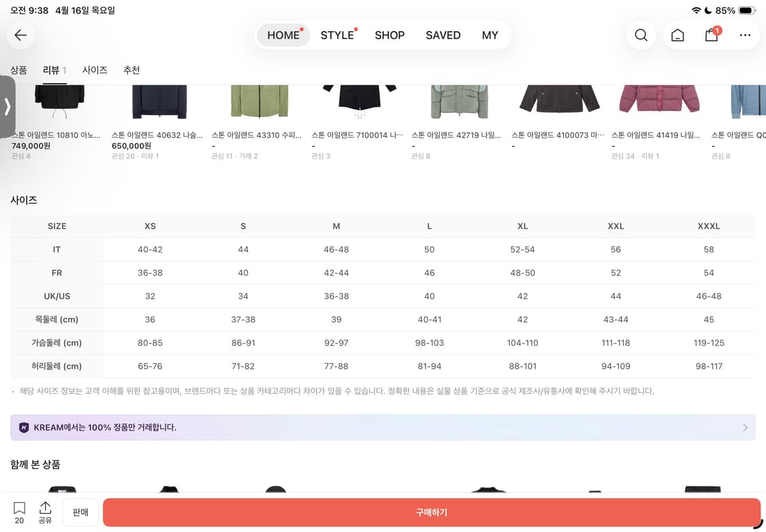Expand the left side panel handle

click(7, 107)
